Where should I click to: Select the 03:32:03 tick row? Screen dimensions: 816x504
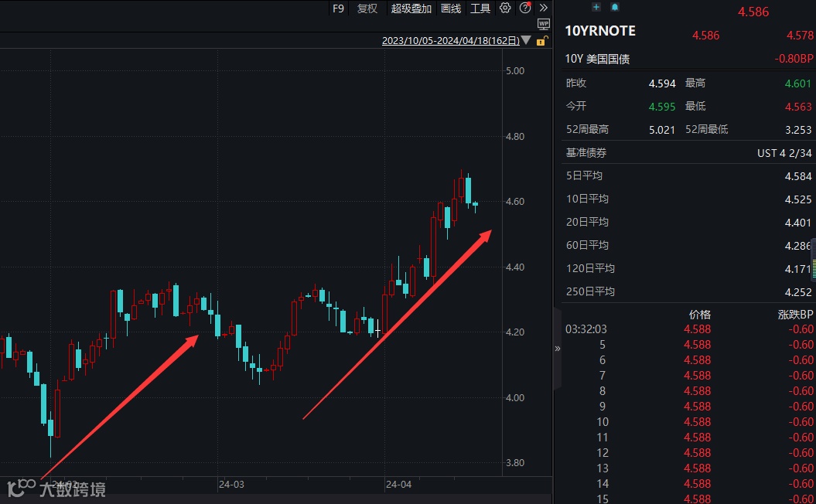pos(688,329)
